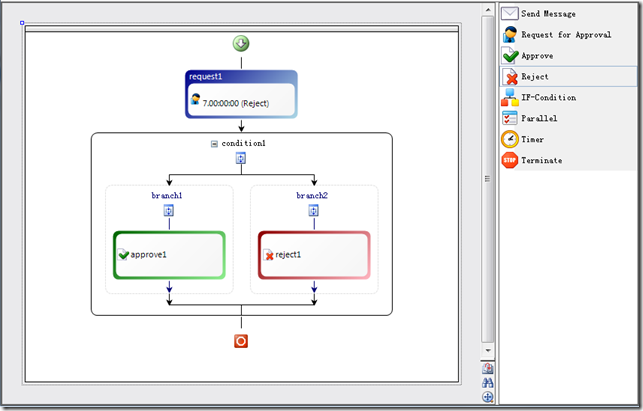Select the Terminate stop sign icon
Screen dimensions: 643x411
510,160
